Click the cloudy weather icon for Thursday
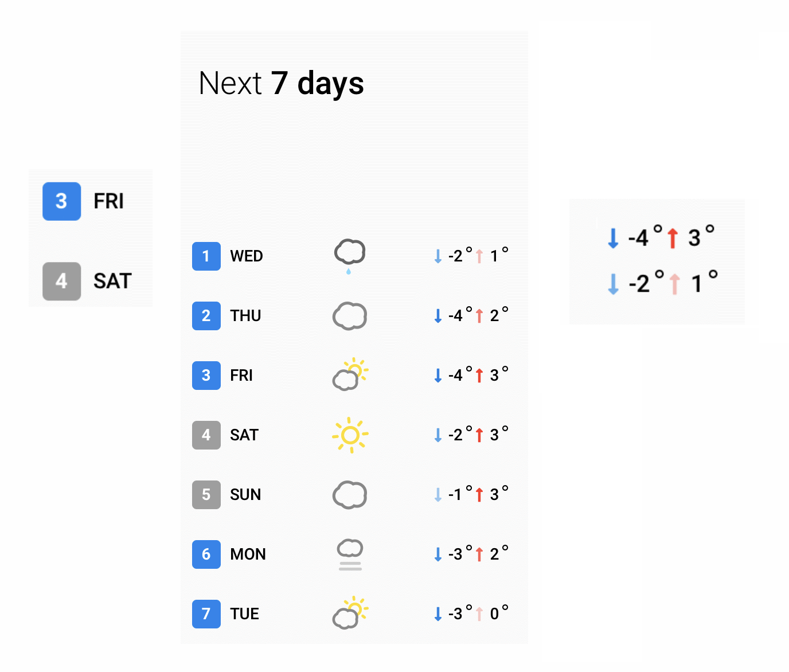Screen dimensions: 789x672 click(x=349, y=316)
